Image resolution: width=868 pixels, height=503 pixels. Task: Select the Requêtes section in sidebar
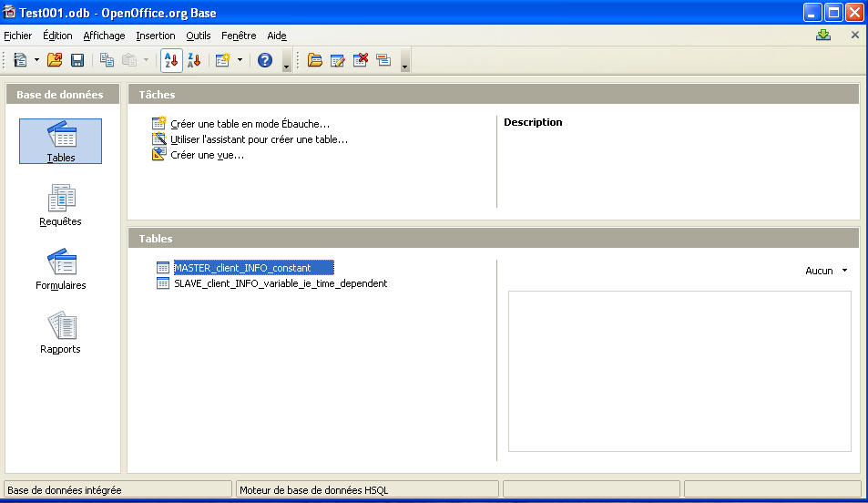pyautogui.click(x=61, y=205)
